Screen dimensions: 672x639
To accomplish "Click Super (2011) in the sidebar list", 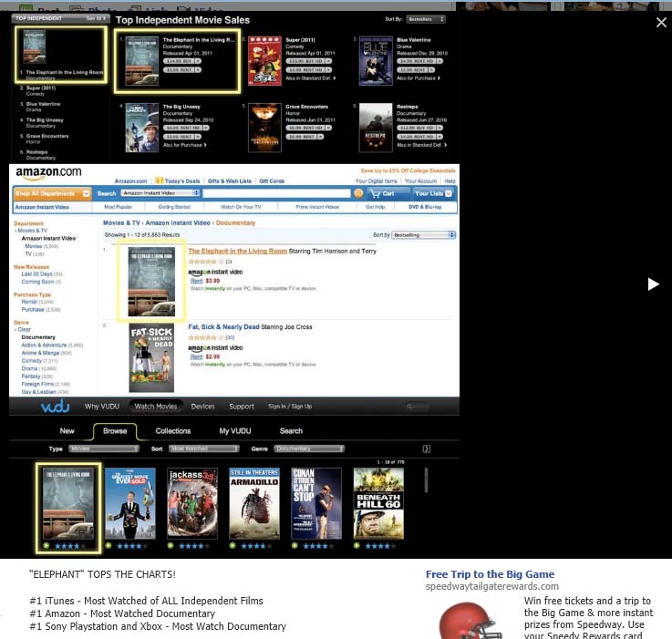I will pos(41,88).
